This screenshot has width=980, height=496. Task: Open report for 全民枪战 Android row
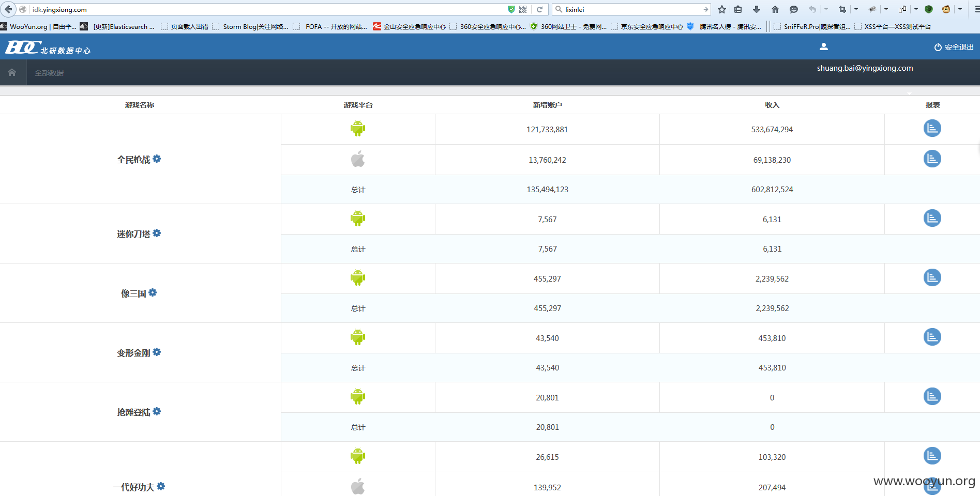[932, 129]
